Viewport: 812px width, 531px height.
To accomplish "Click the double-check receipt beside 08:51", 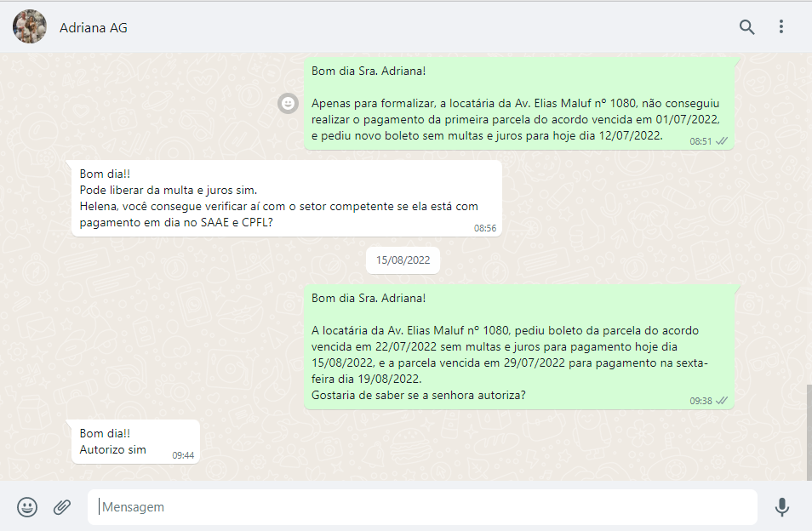I will (x=722, y=141).
